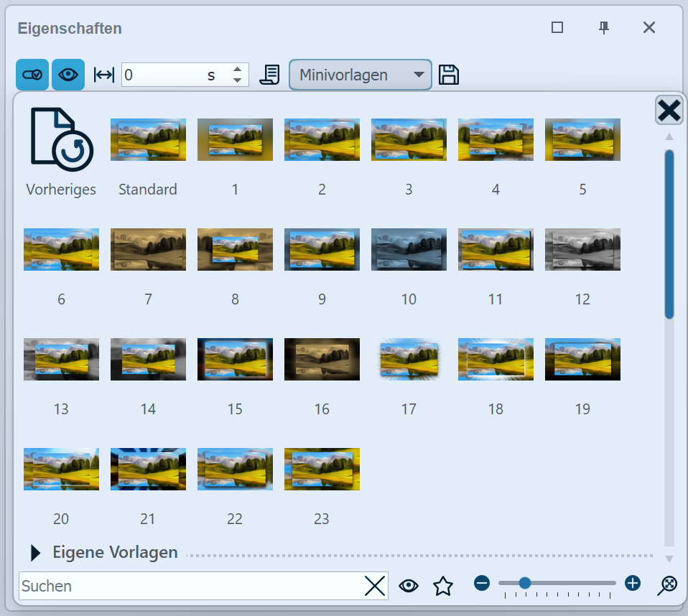Click the Vorheriges restore icon
This screenshot has width=688, height=616.
click(61, 139)
